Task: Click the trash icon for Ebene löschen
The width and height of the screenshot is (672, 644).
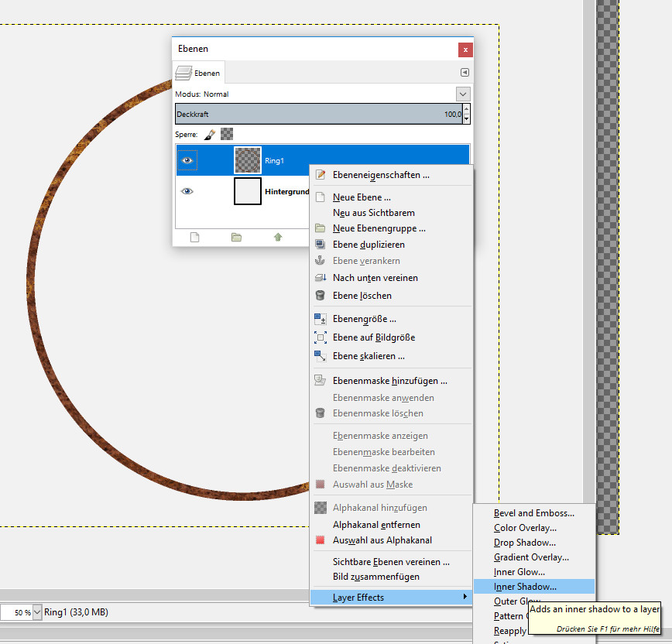Action: tap(321, 296)
